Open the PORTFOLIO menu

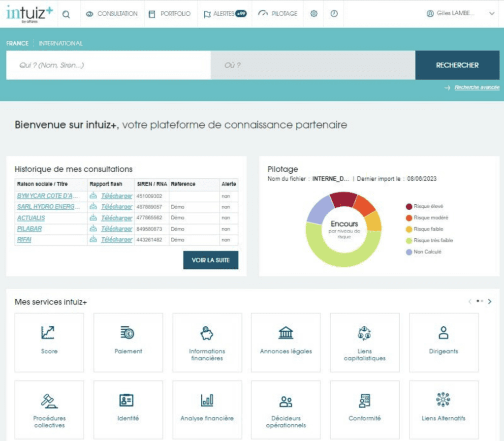coord(169,14)
